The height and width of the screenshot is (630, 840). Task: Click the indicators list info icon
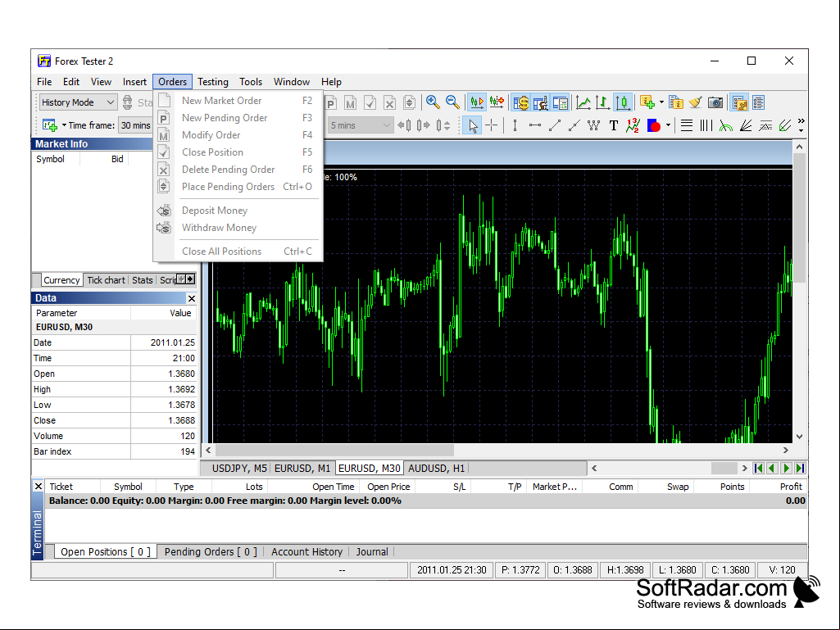click(x=676, y=102)
